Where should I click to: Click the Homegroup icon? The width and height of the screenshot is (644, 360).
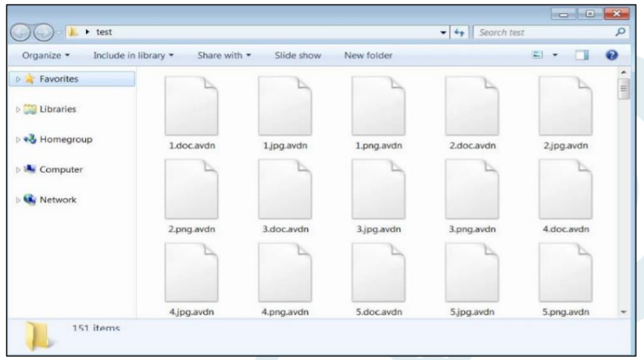tap(30, 139)
